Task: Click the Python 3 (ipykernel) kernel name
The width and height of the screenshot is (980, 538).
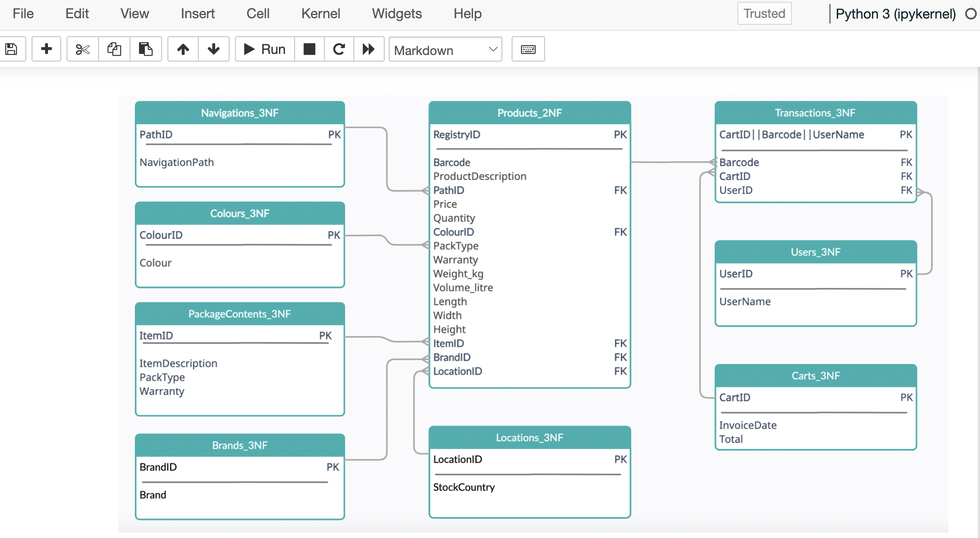Action: pyautogui.click(x=896, y=14)
